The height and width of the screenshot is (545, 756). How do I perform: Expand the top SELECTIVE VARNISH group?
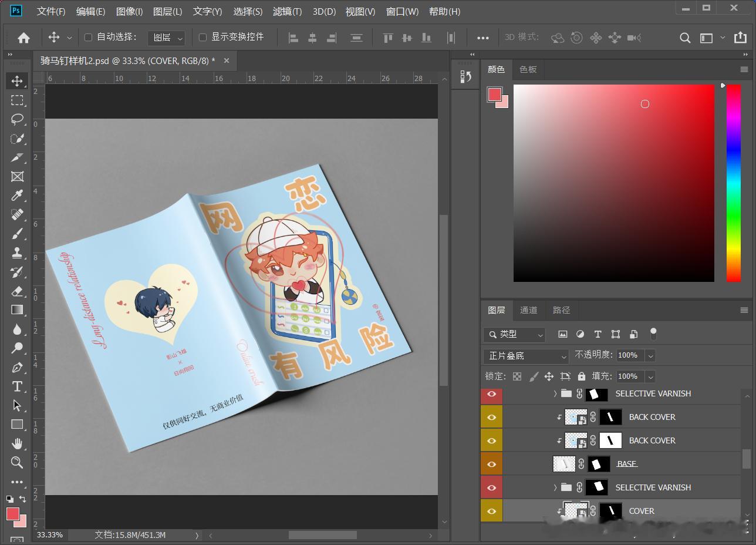pos(555,393)
